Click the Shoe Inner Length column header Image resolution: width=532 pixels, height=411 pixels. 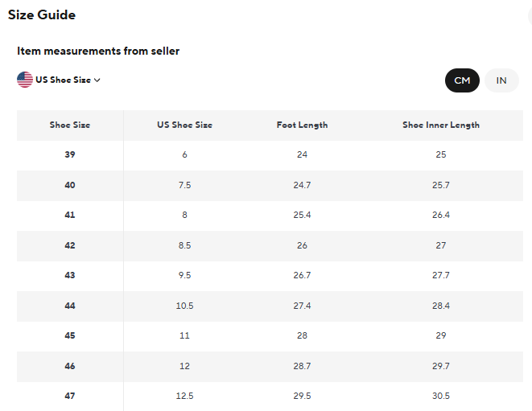pyautogui.click(x=440, y=125)
